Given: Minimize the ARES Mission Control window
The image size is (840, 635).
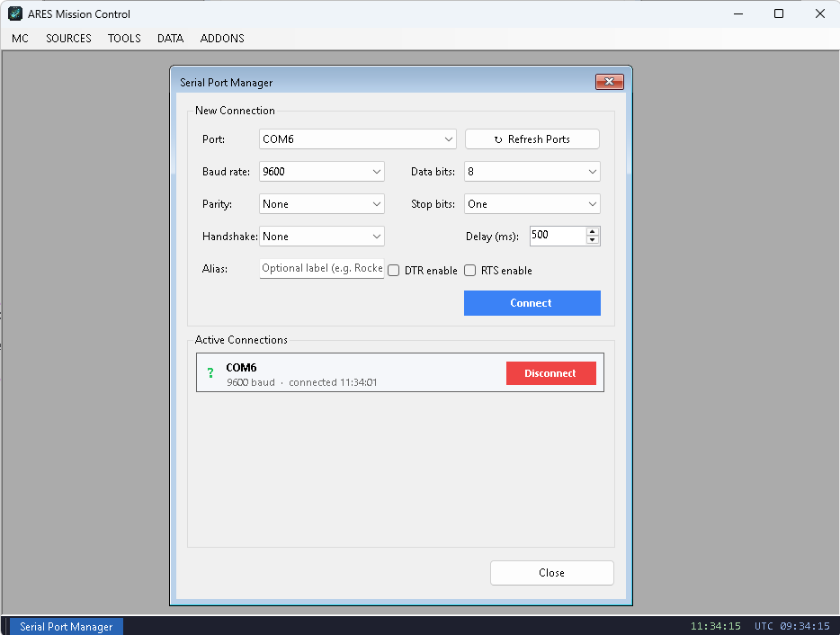Looking at the screenshot, I should click(738, 13).
